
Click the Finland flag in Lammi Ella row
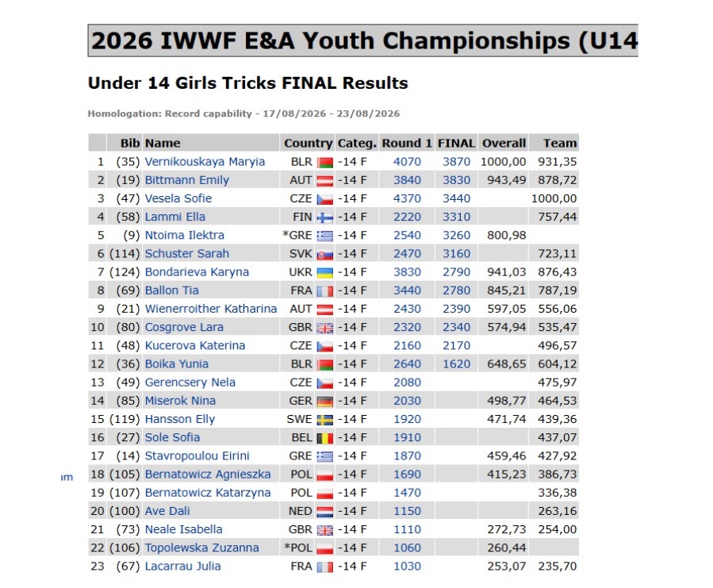coord(324,217)
